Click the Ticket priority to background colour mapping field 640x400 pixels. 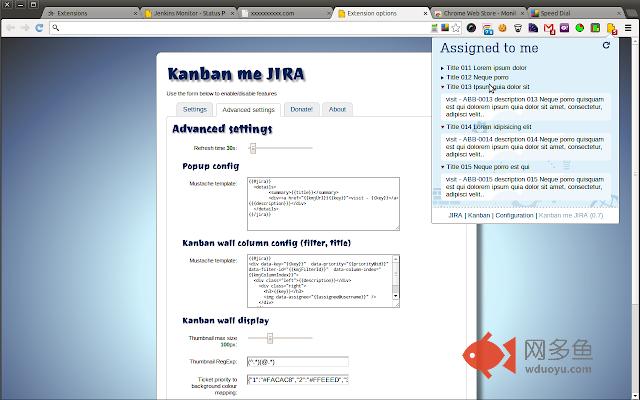[x=298, y=380]
